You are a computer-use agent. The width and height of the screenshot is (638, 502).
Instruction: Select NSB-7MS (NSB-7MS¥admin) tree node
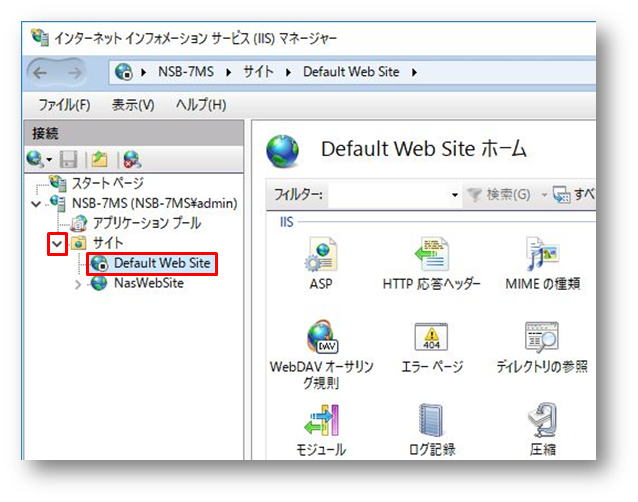coord(155,203)
